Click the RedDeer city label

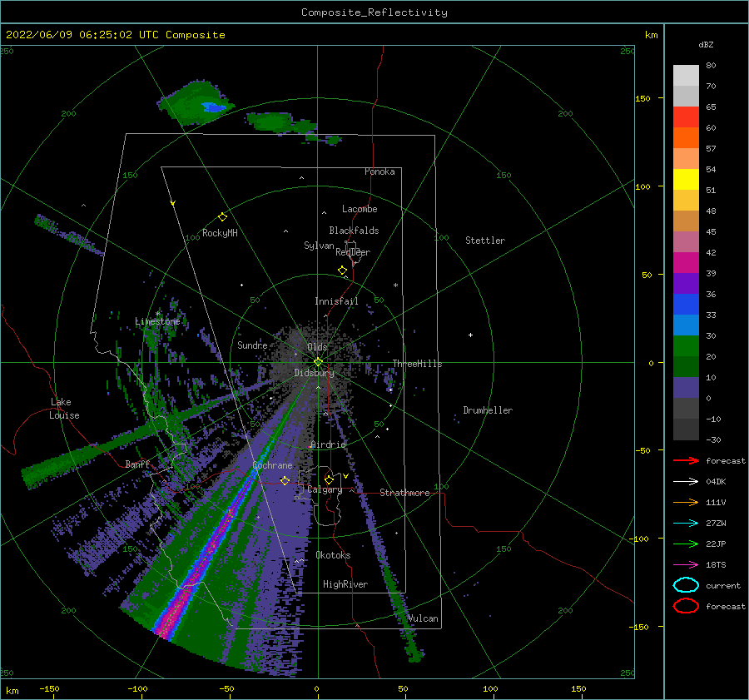353,252
